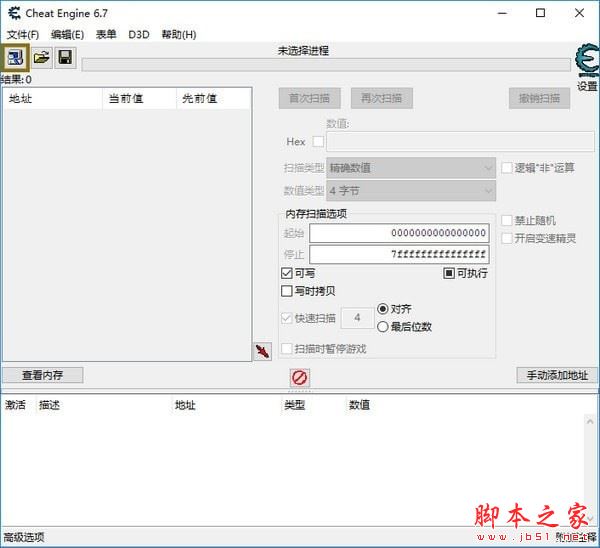Open 查看内存 memory viewer

point(42,375)
